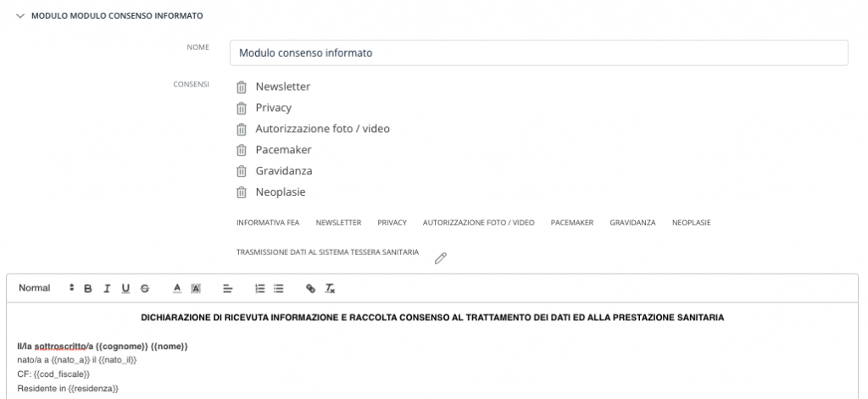The image size is (868, 399).
Task: Toggle bold formatting in editor
Action: (x=88, y=288)
